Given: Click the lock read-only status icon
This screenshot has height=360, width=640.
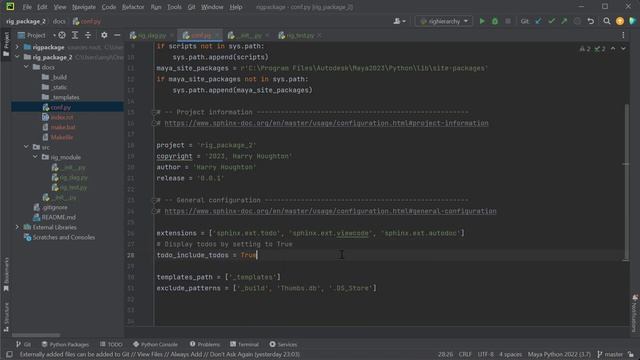Looking at the screenshot, I should pos(631,354).
